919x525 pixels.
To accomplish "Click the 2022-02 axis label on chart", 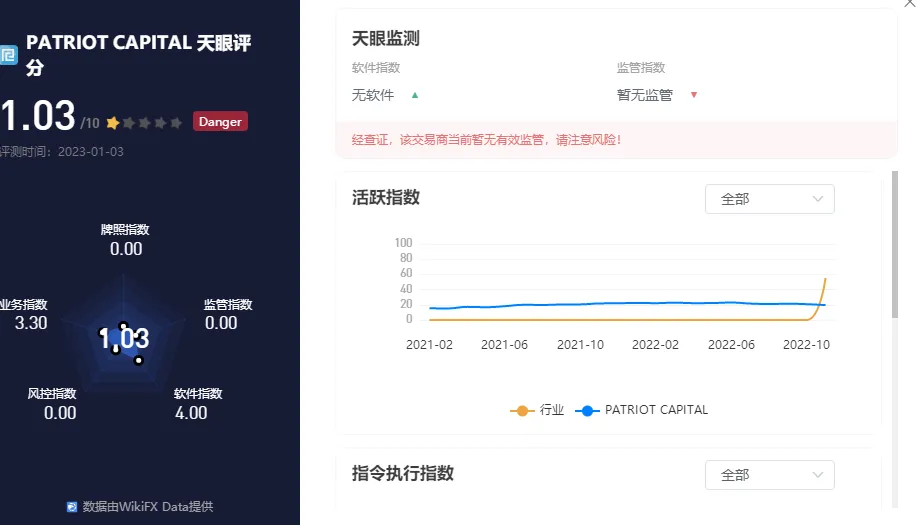I will click(x=655, y=345).
